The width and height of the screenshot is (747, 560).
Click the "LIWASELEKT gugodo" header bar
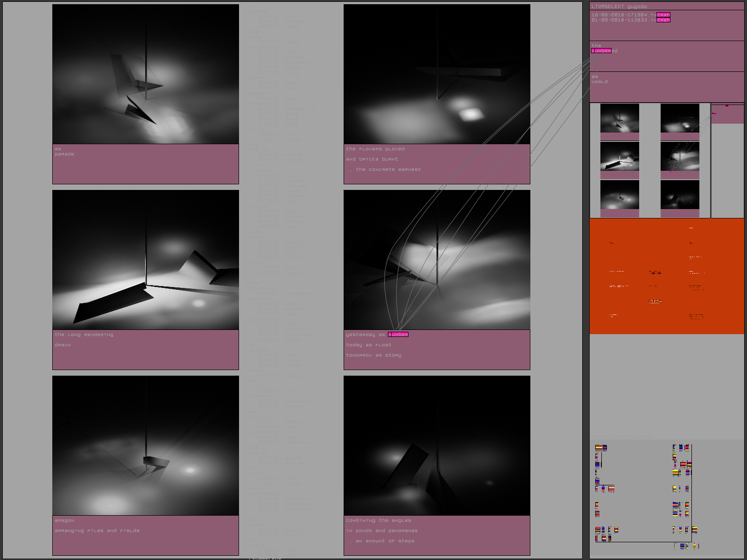[666, 7]
